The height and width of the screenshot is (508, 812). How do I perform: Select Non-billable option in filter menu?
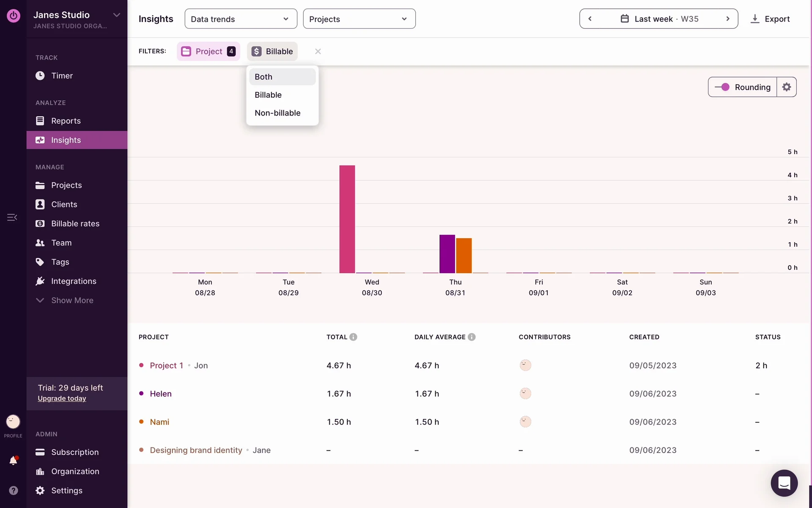click(277, 113)
